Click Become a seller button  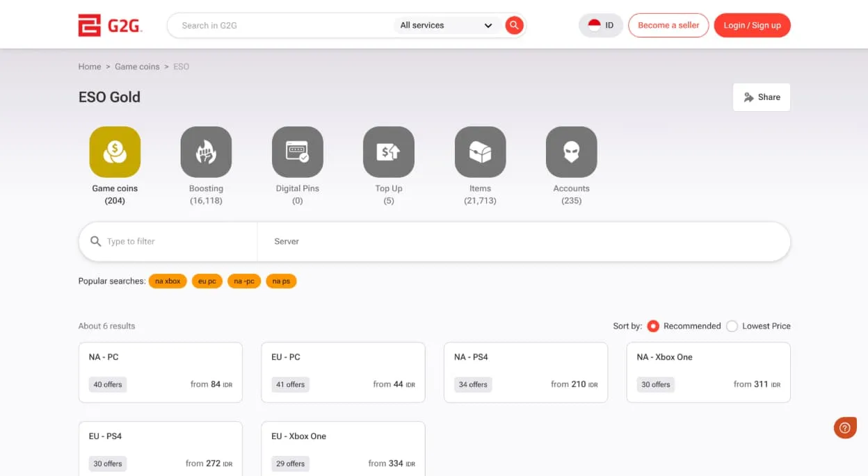pyautogui.click(x=668, y=25)
